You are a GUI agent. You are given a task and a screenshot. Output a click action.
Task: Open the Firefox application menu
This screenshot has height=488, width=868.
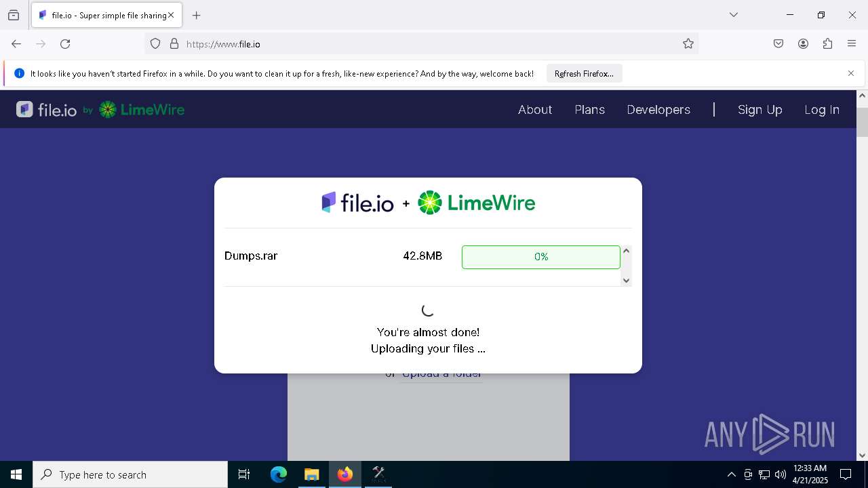click(852, 44)
